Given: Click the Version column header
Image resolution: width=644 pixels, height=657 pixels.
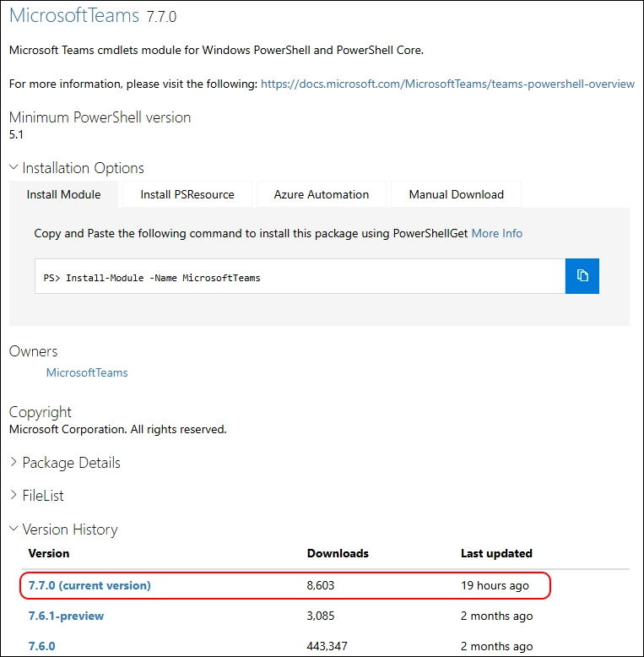Looking at the screenshot, I should click(x=49, y=553).
